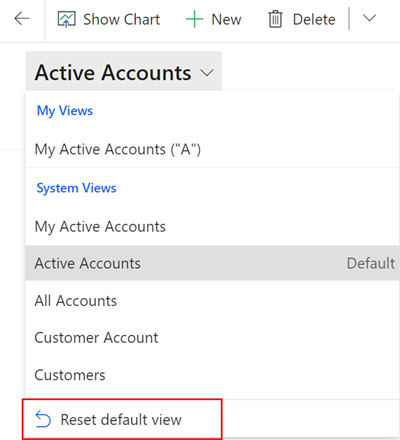Click the Delete trash can icon

tap(275, 19)
